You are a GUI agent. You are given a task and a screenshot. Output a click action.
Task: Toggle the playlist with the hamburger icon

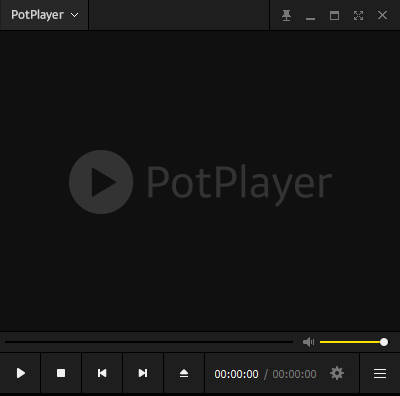pyautogui.click(x=380, y=373)
